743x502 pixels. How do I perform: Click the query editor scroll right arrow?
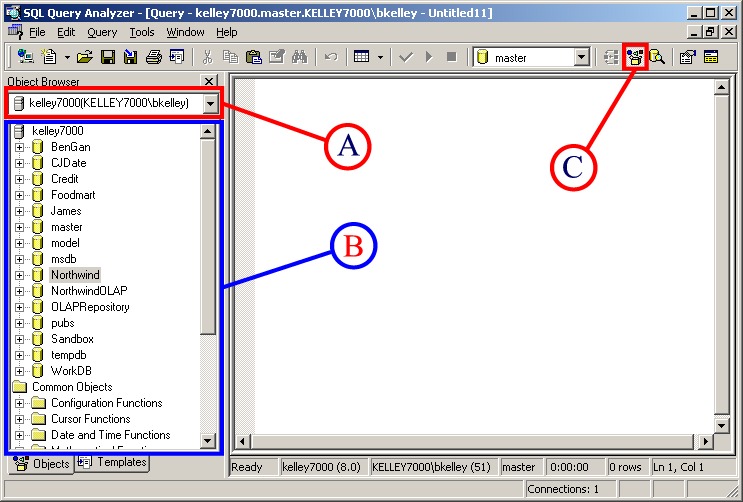[x=706, y=442]
